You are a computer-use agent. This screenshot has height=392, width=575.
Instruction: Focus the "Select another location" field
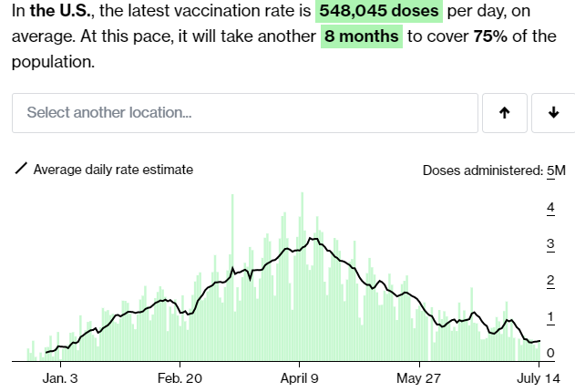pos(244,113)
